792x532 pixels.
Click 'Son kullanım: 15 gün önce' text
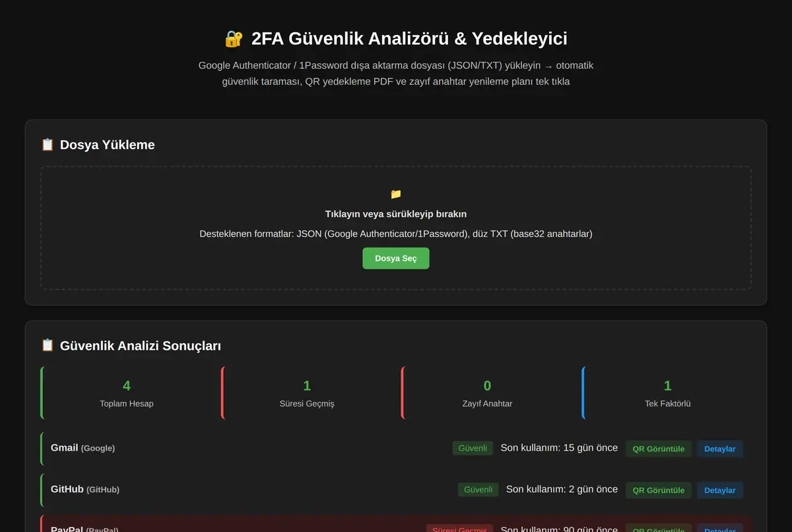point(559,448)
